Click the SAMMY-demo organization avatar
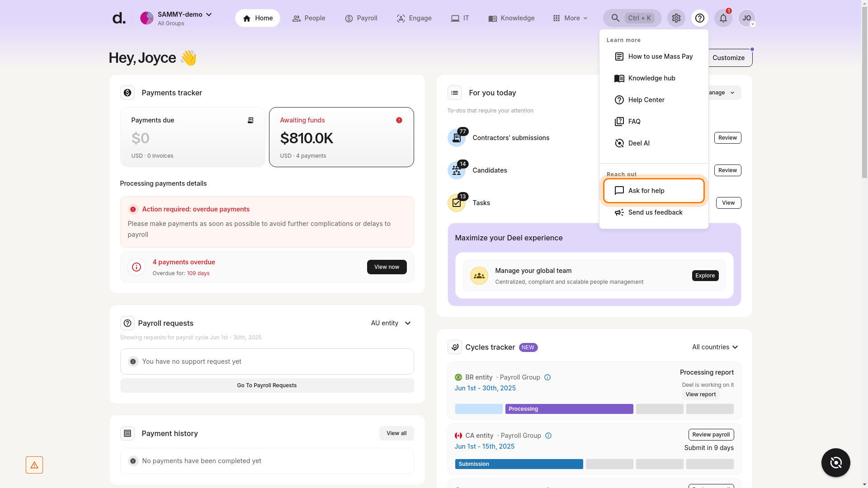 (146, 18)
